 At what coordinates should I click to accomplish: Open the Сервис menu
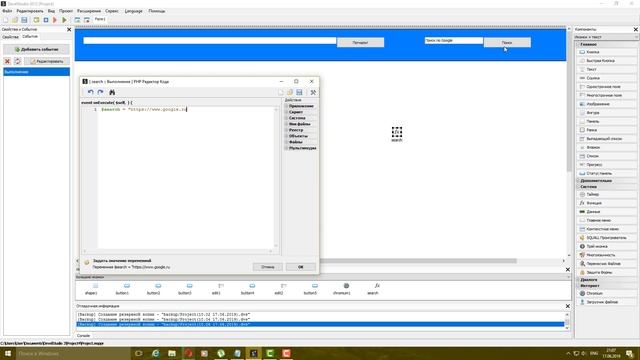[x=111, y=11]
